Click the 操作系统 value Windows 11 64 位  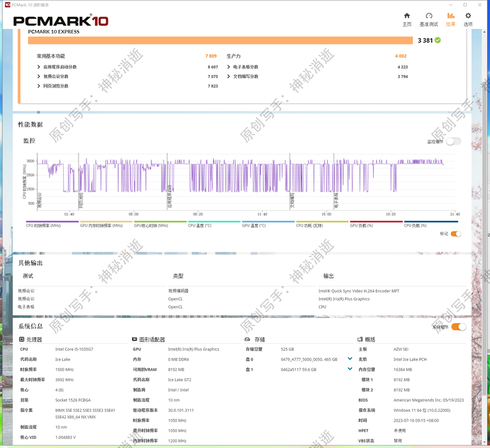tap(422, 411)
